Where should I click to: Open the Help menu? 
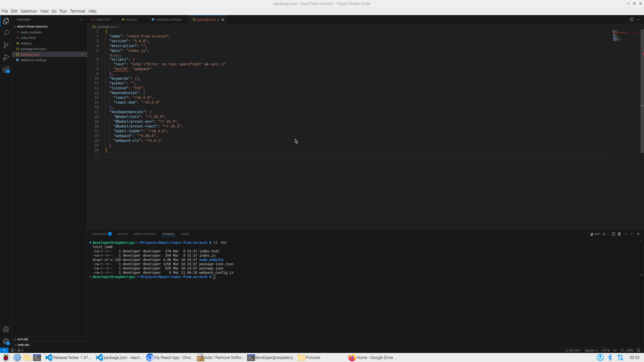(x=92, y=11)
